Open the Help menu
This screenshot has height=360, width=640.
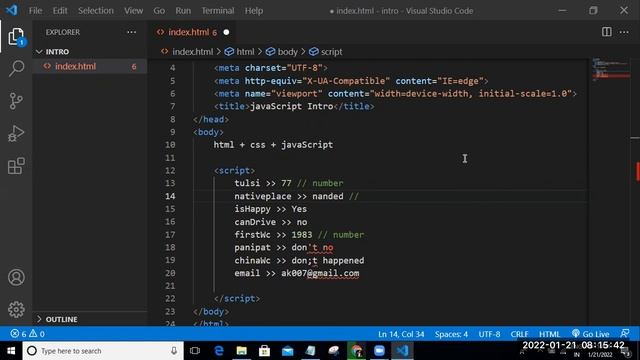coord(254,11)
